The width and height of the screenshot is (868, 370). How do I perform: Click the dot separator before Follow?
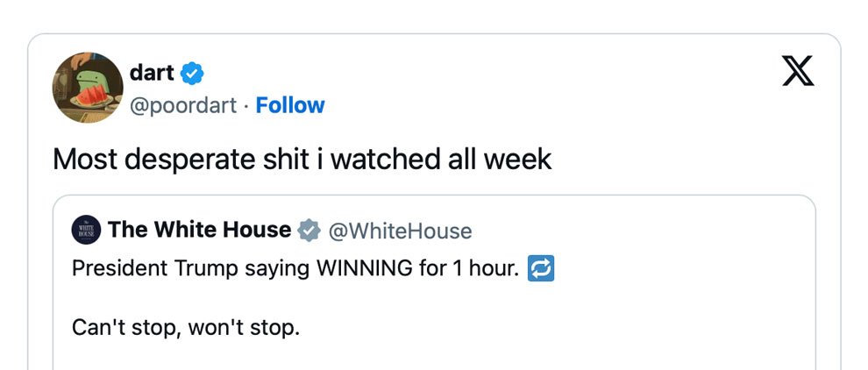click(x=246, y=105)
